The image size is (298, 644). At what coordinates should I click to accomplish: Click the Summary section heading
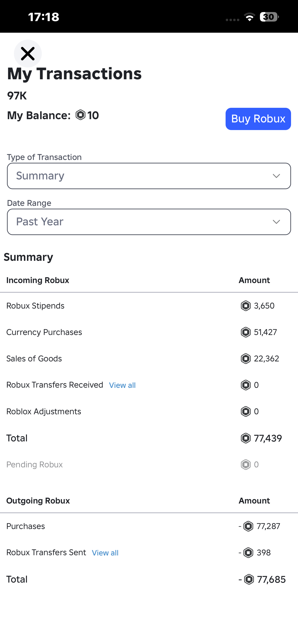[28, 257]
